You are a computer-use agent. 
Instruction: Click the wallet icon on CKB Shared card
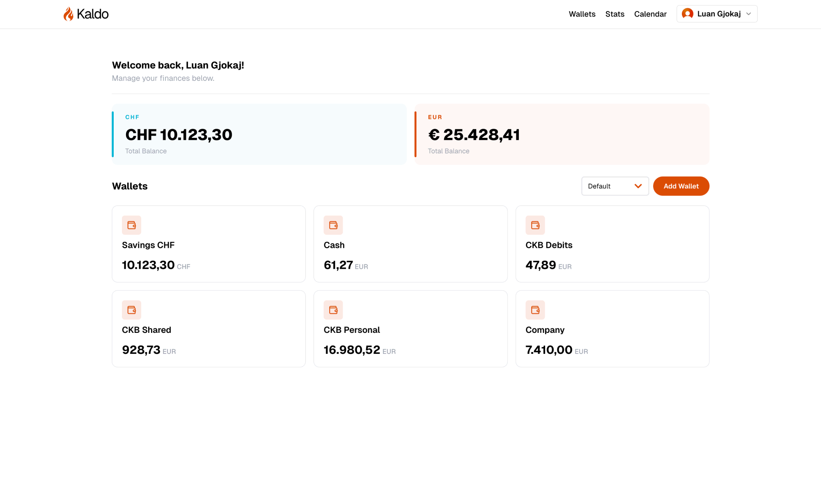point(131,310)
